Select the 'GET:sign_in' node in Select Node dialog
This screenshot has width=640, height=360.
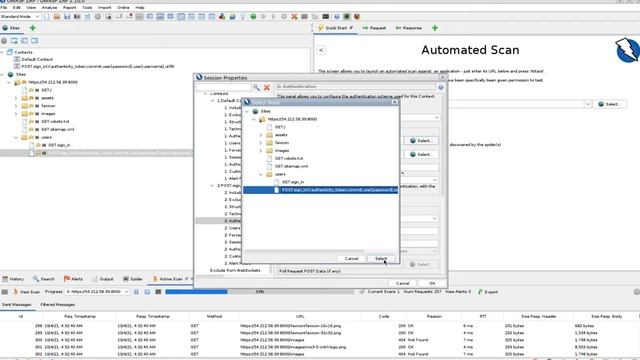(x=293, y=182)
